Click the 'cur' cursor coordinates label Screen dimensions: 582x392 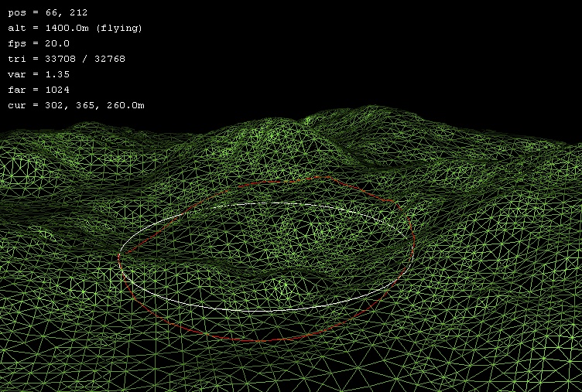click(16, 105)
